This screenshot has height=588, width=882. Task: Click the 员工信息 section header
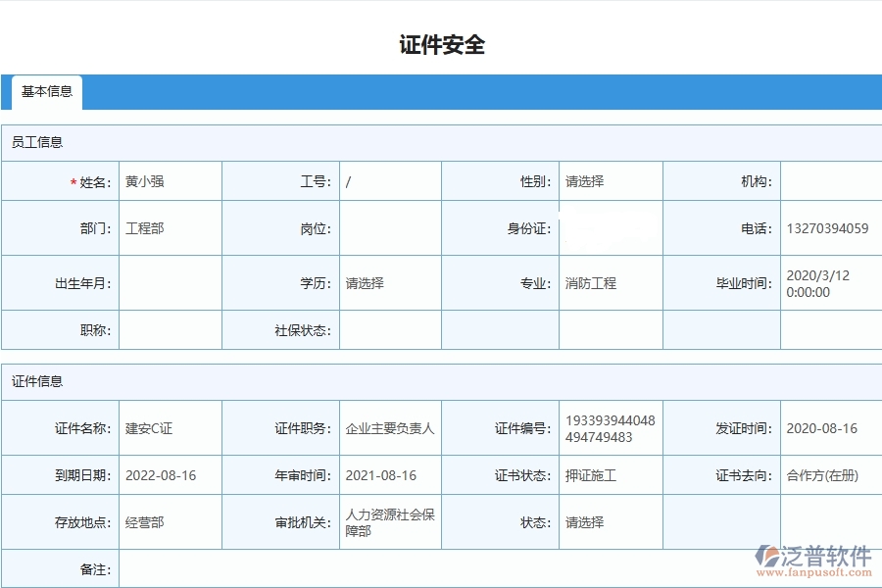pyautogui.click(x=39, y=142)
